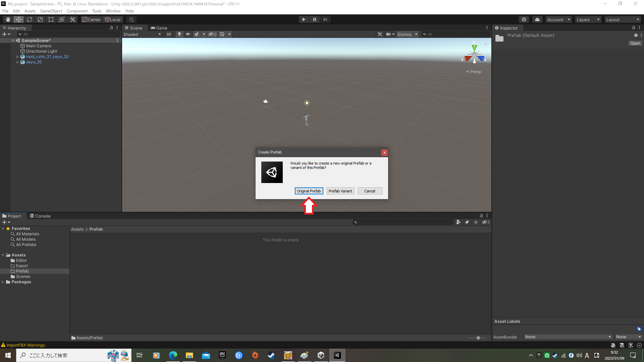Select the Hand tool
644x362 pixels.
(x=8, y=19)
